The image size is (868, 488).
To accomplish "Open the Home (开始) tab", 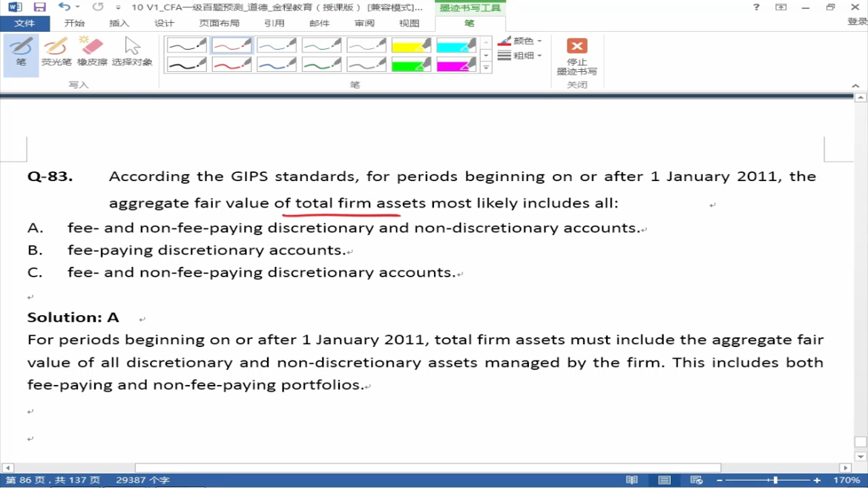I will tap(74, 23).
